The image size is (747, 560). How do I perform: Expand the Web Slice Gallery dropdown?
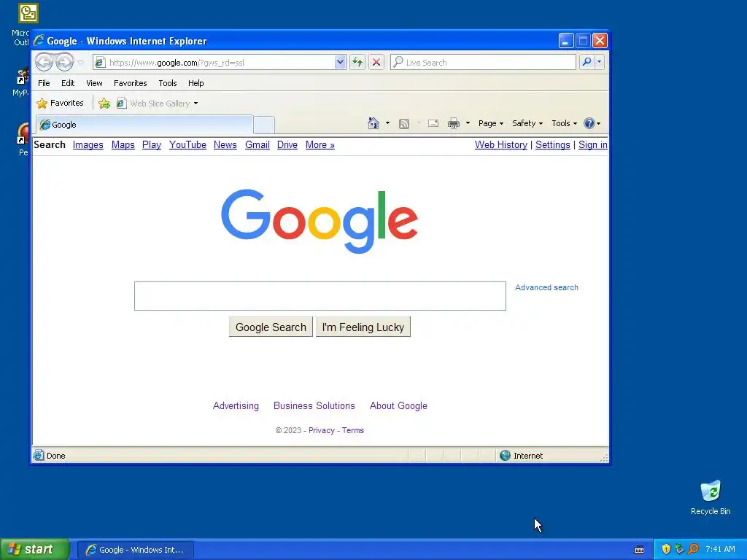click(x=196, y=104)
